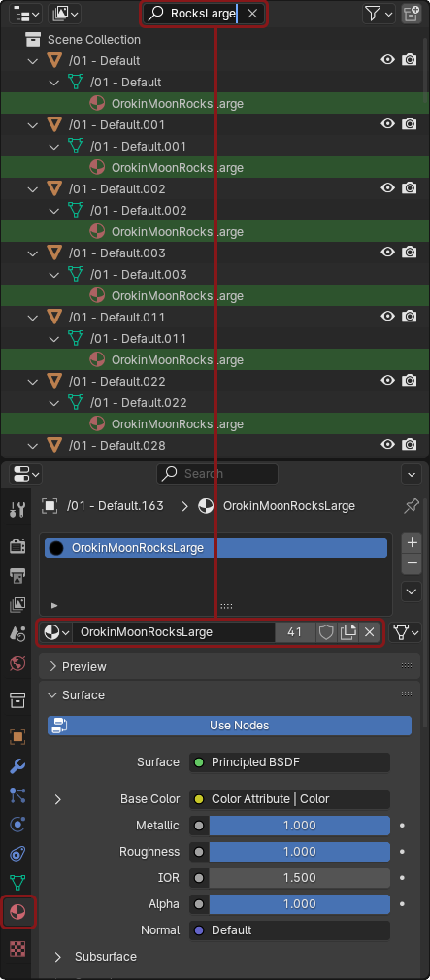Screen dimensions: 430x980
Task: Add a new collection in outliner
Action: pyautogui.click(x=412, y=14)
